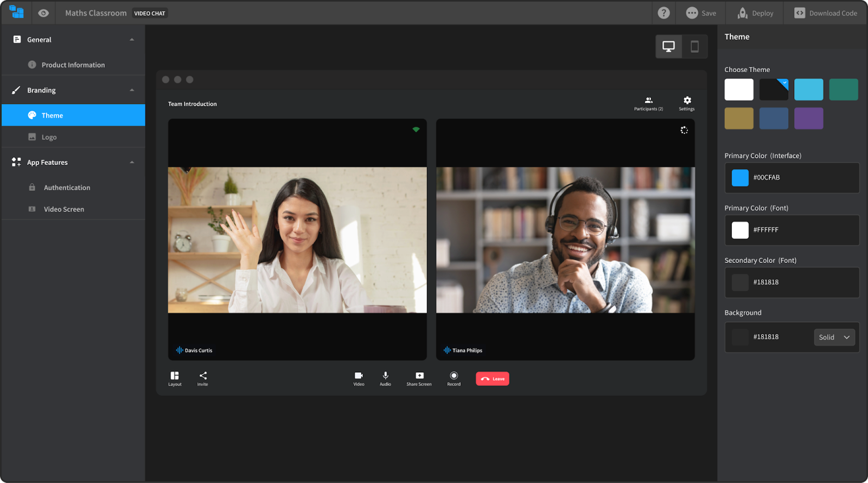The height and width of the screenshot is (483, 868).
Task: Open Participants panel in preview
Action: click(648, 104)
